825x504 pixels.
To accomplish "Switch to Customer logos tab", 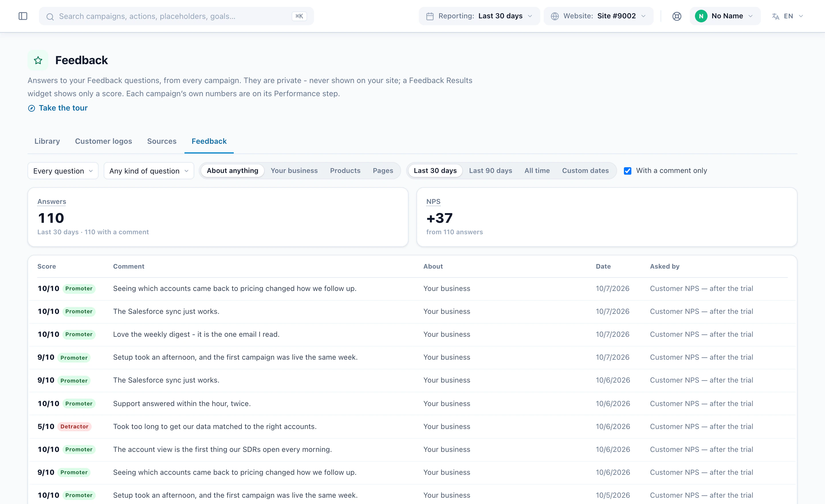I will click(x=103, y=141).
